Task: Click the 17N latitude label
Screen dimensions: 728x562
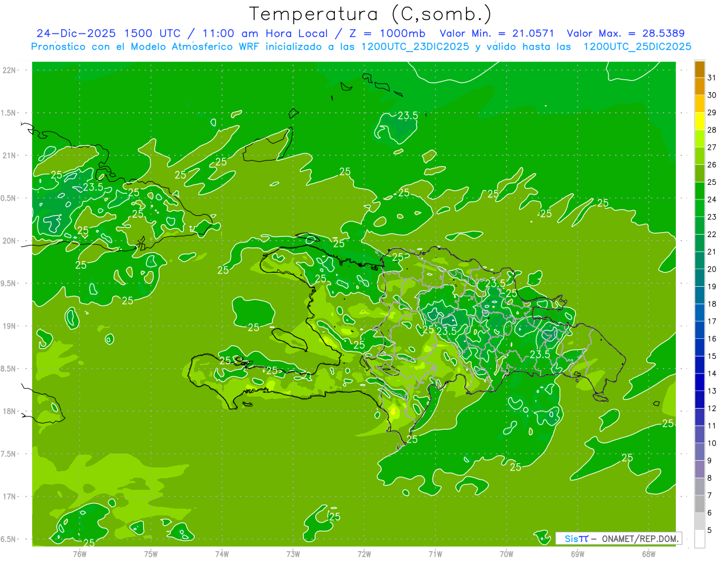Action: tap(9, 497)
